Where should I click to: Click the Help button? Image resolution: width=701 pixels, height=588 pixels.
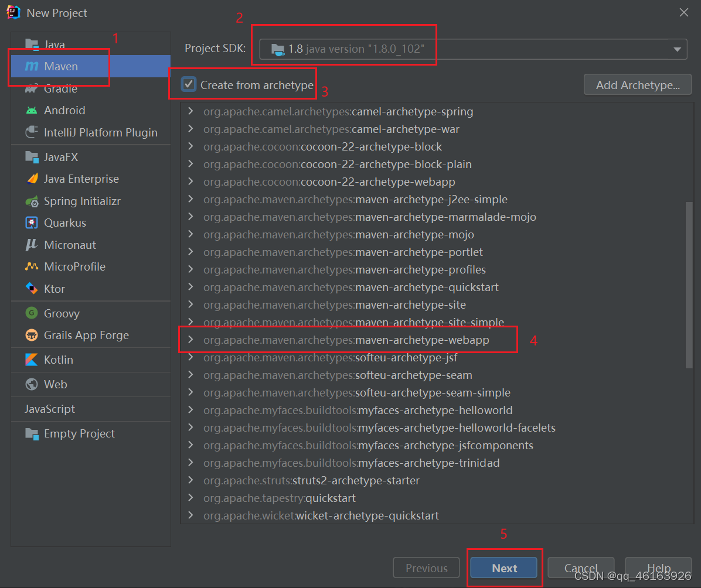point(658,568)
